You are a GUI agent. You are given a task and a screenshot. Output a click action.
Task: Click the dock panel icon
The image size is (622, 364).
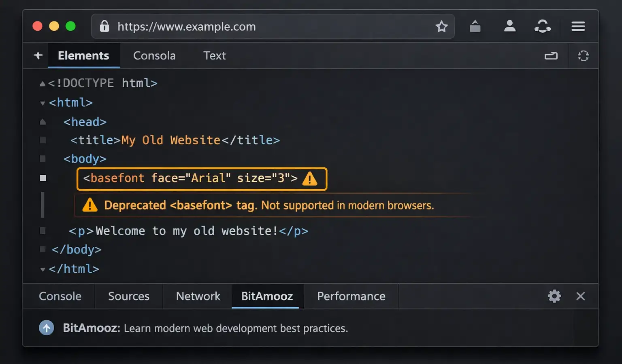[x=551, y=56]
